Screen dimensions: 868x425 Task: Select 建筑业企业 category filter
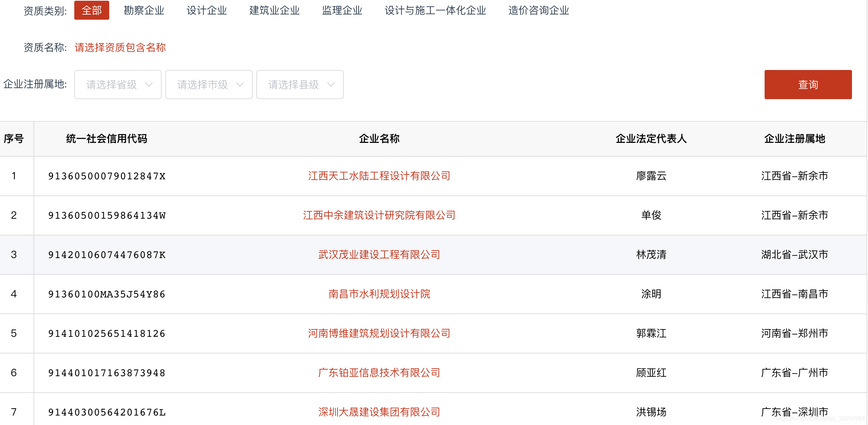tap(274, 10)
